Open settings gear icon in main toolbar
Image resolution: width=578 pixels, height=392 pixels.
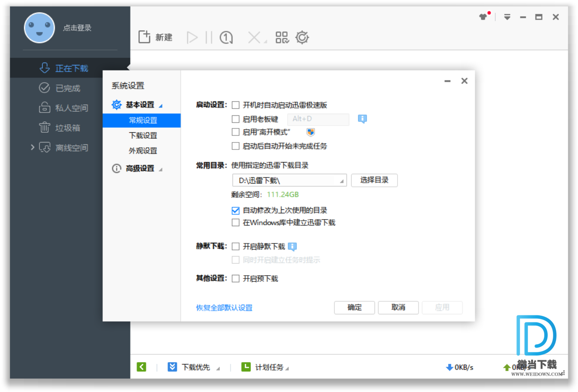(x=302, y=37)
